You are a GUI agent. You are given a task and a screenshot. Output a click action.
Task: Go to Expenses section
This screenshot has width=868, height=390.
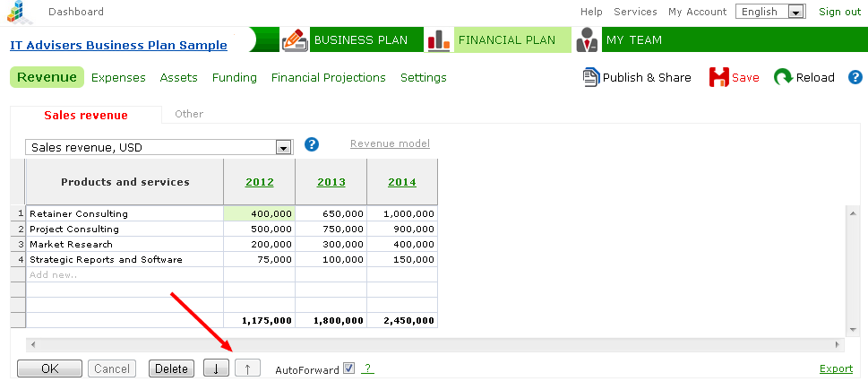[118, 78]
